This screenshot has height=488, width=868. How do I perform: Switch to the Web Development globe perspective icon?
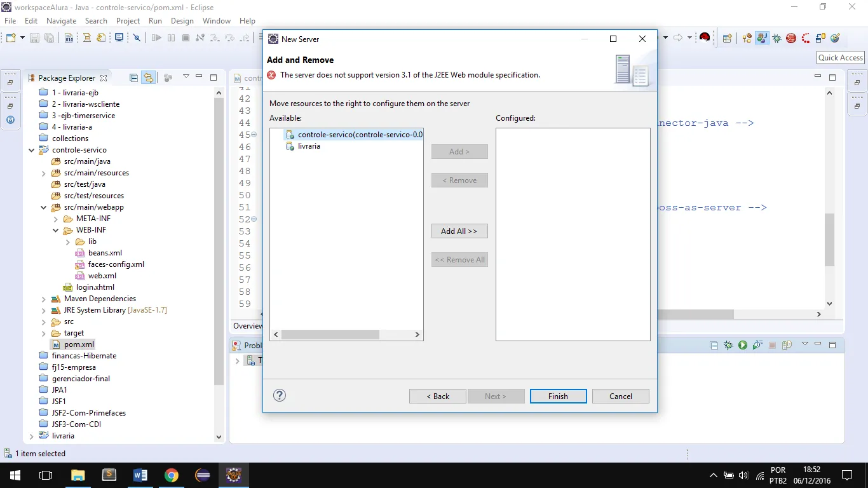(x=835, y=38)
